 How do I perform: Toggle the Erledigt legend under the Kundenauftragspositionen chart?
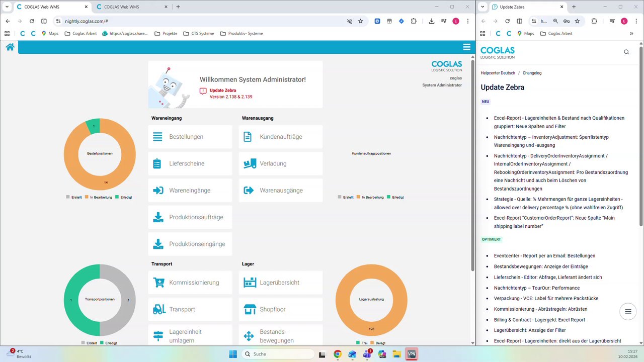[395, 197]
